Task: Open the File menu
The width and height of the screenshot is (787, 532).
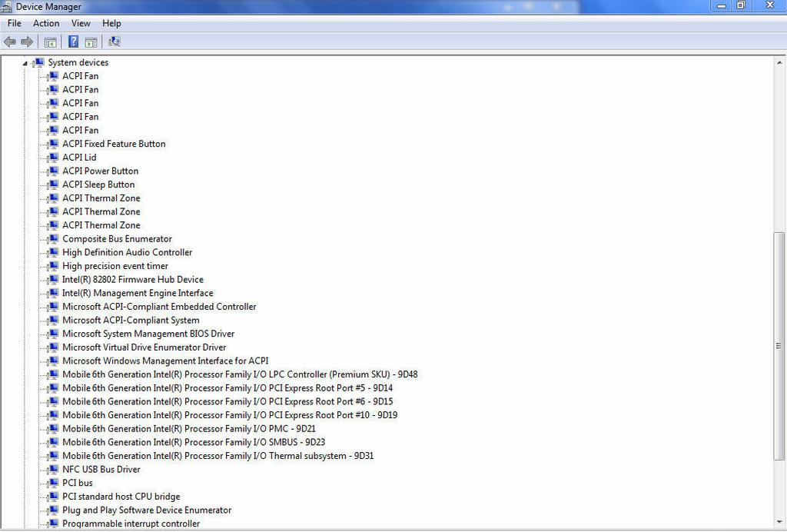Action: [15, 24]
